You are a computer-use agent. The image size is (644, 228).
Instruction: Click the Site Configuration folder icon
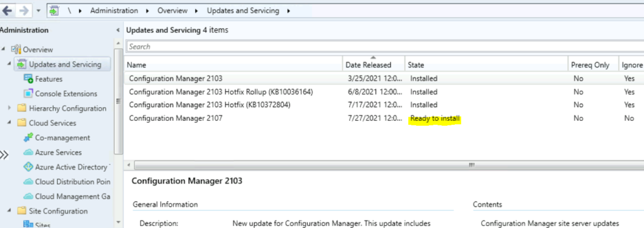click(x=22, y=211)
